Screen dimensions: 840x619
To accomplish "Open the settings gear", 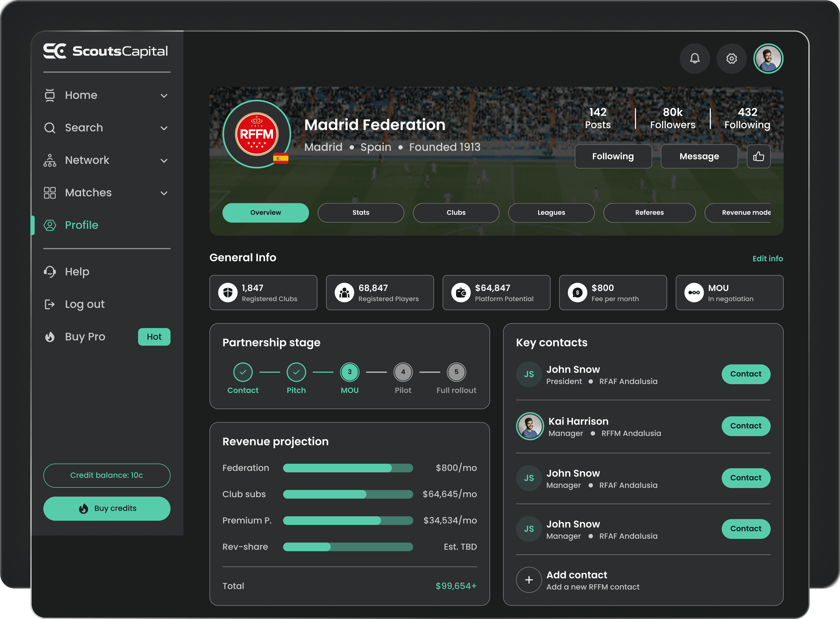I will [731, 58].
